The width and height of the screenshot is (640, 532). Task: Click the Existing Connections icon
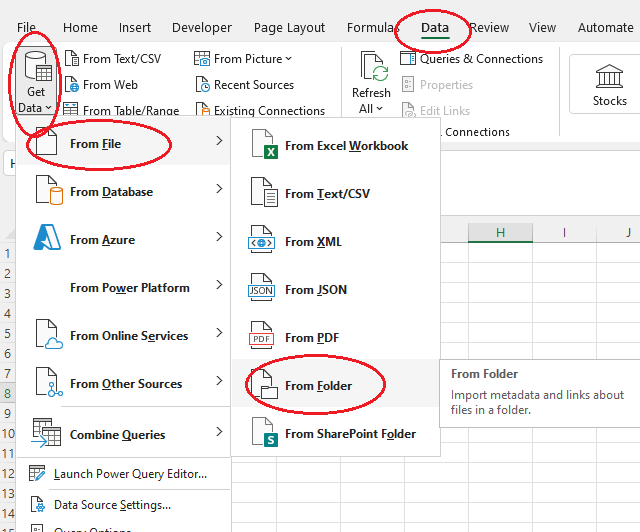[202, 109]
